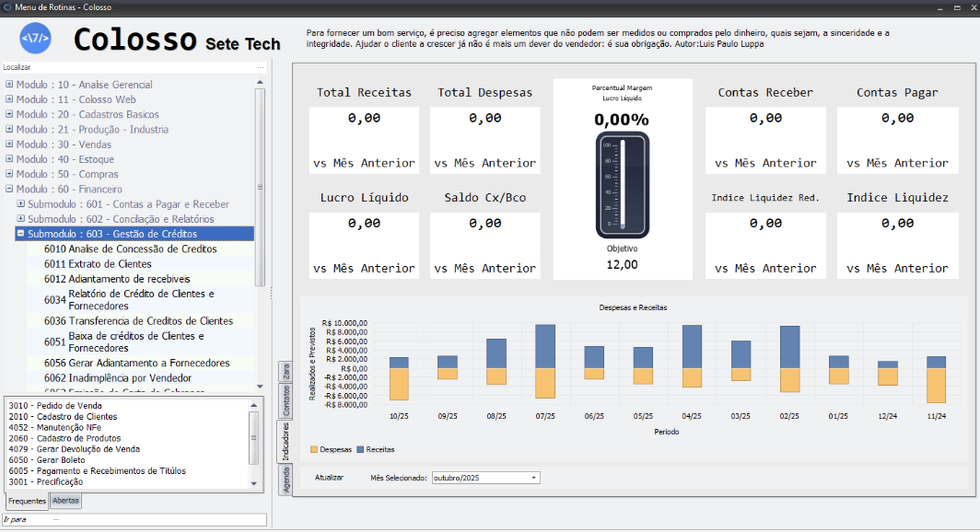Click module tree scrollbar up arrow
Viewport: 980px width, 532px height.
coord(261,82)
